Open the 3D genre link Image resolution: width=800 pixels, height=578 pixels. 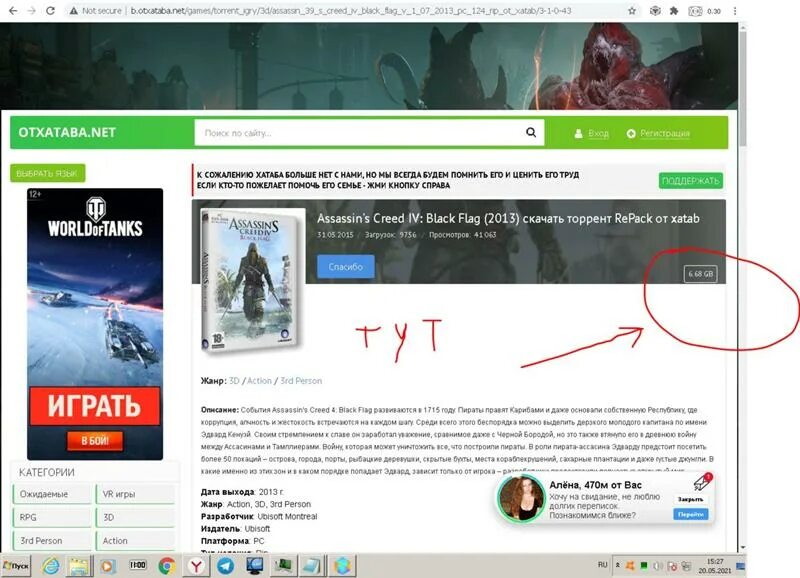coord(234,381)
